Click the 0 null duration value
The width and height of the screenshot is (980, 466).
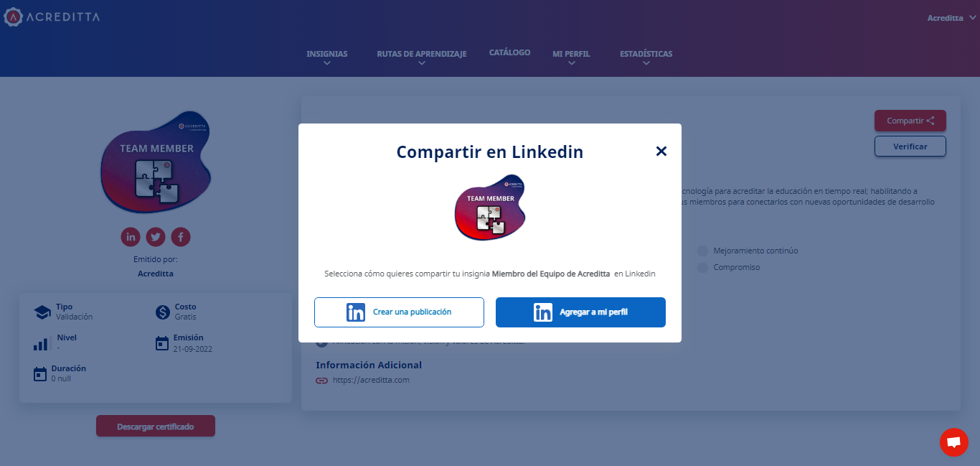click(61, 378)
